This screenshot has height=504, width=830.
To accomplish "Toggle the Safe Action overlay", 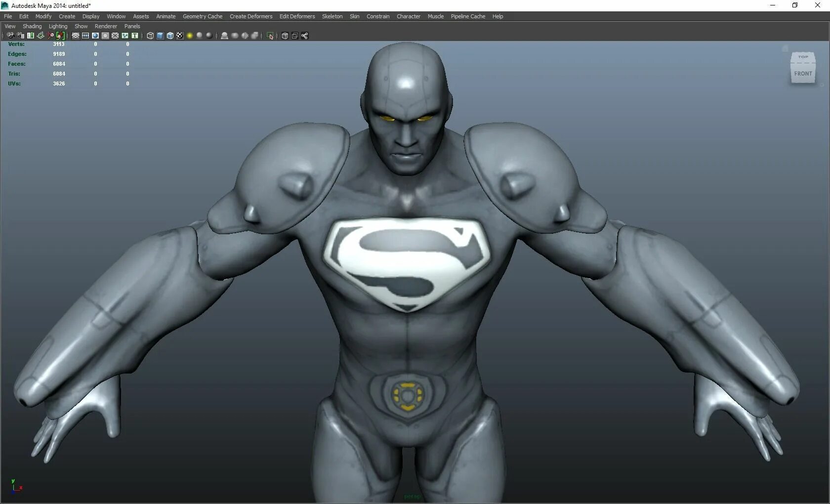I will point(125,36).
